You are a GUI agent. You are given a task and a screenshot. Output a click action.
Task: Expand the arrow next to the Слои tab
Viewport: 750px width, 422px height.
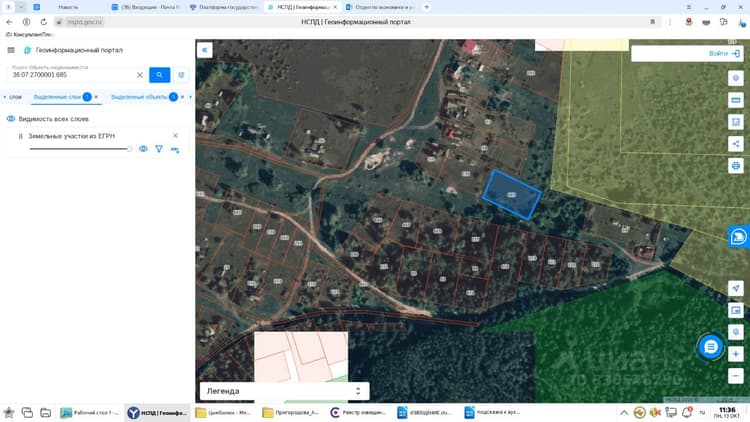[x=5, y=97]
